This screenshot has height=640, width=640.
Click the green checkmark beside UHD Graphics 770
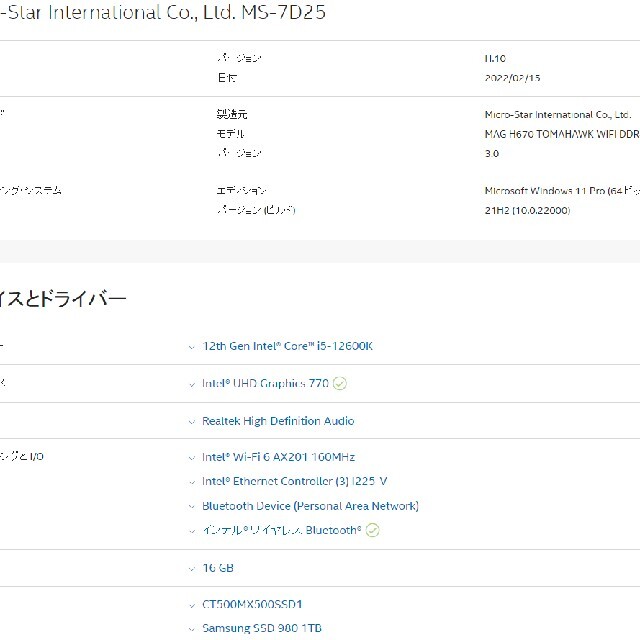[340, 383]
